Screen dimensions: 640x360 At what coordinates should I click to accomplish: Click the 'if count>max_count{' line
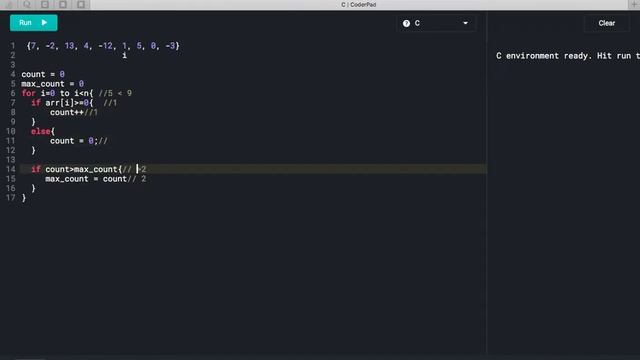(76, 169)
